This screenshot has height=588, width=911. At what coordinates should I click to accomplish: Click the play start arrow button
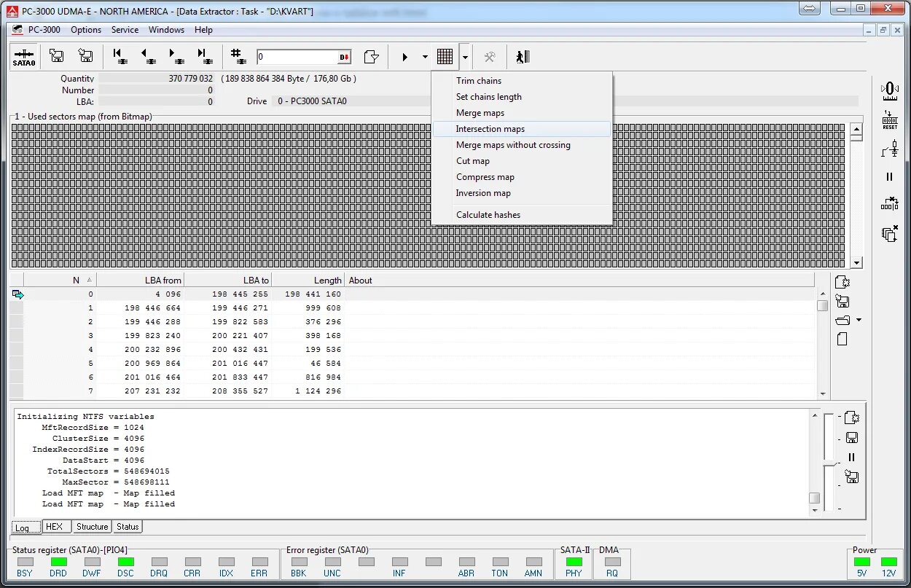(x=405, y=57)
